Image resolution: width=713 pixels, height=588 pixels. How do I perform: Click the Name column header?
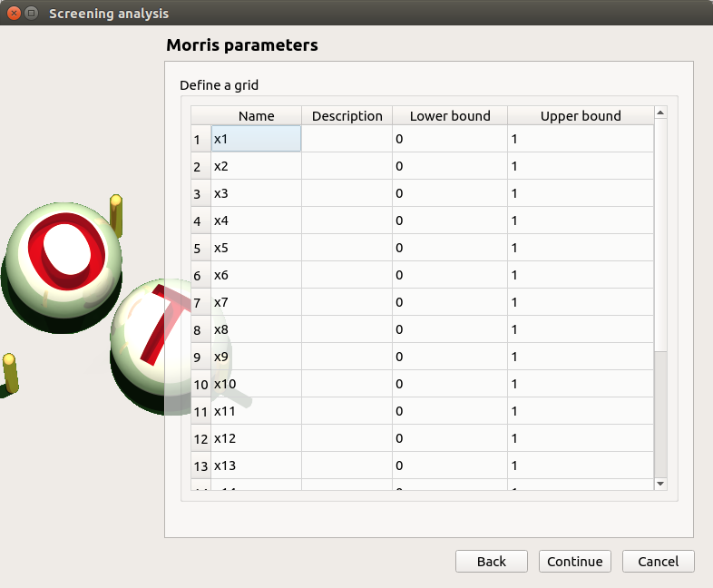(x=256, y=116)
